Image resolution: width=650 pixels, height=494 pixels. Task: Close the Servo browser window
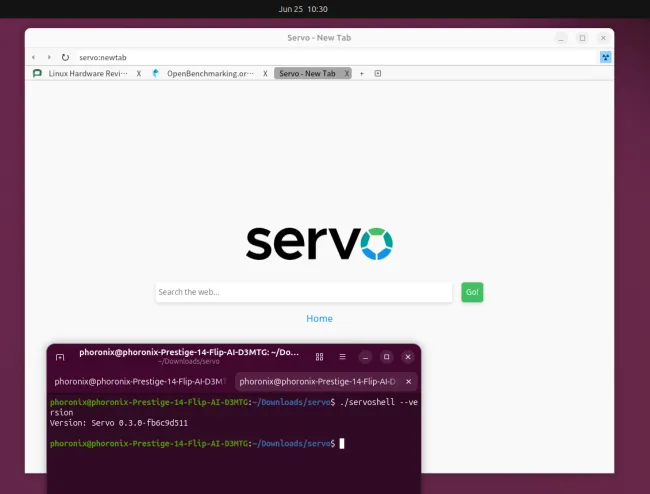(603, 38)
